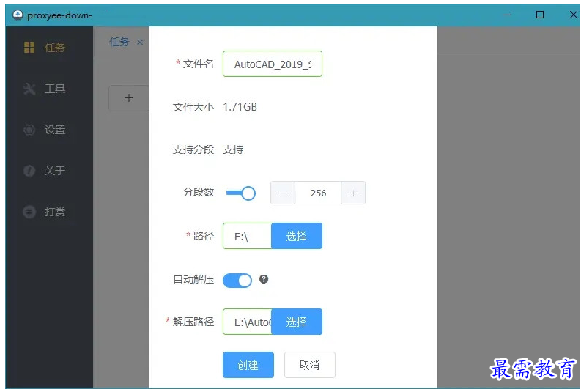
Task: Click the plus button to add a task
Action: pos(128,98)
